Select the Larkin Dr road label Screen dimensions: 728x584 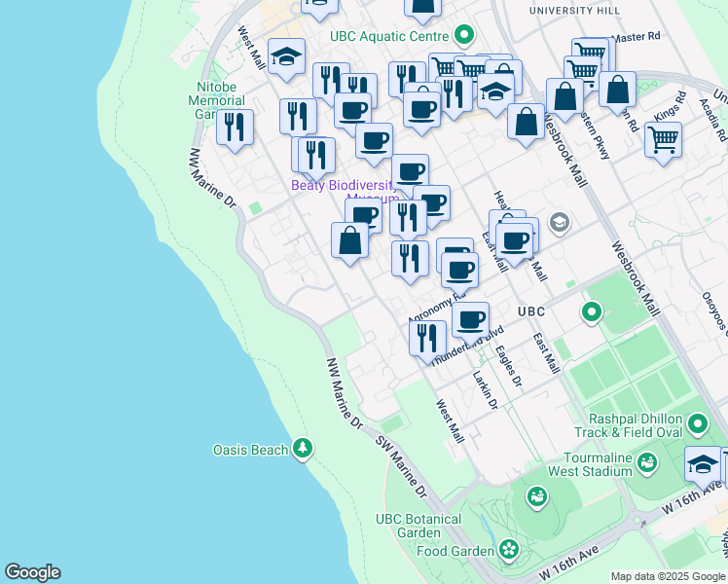coord(486,390)
